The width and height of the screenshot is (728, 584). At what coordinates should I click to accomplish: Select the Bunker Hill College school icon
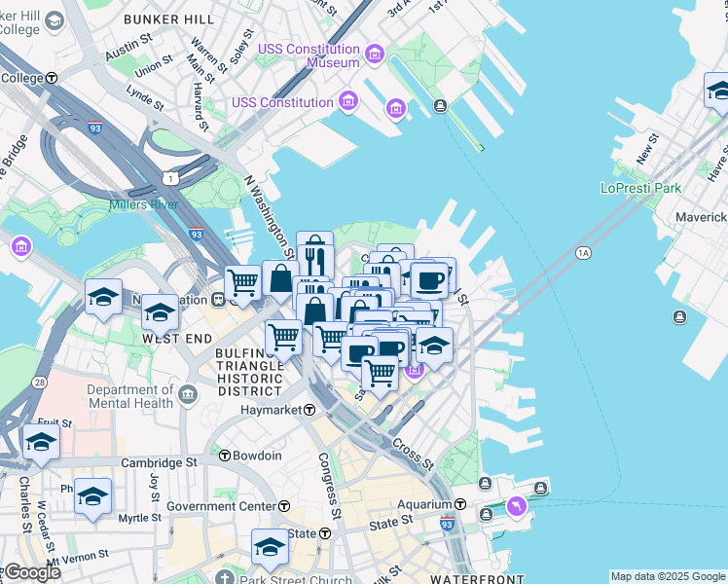pos(55,20)
